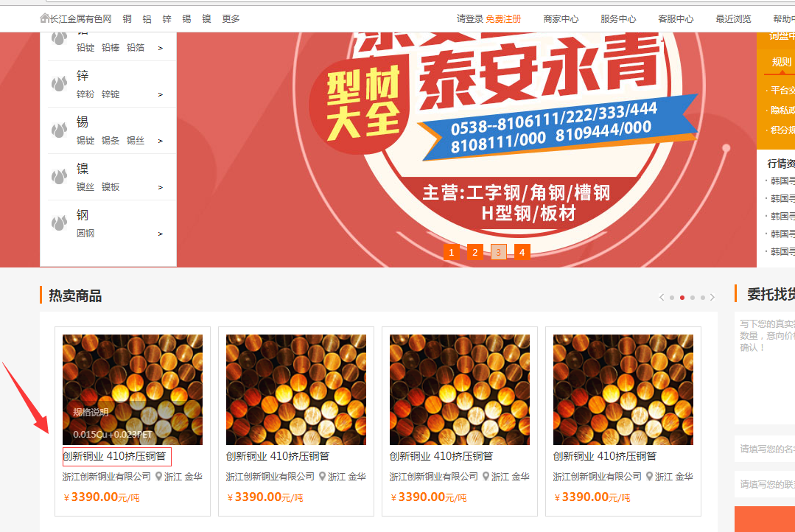Go to 商家中心 in the top bar
Image resolution: width=795 pixels, height=532 pixels.
561,18
